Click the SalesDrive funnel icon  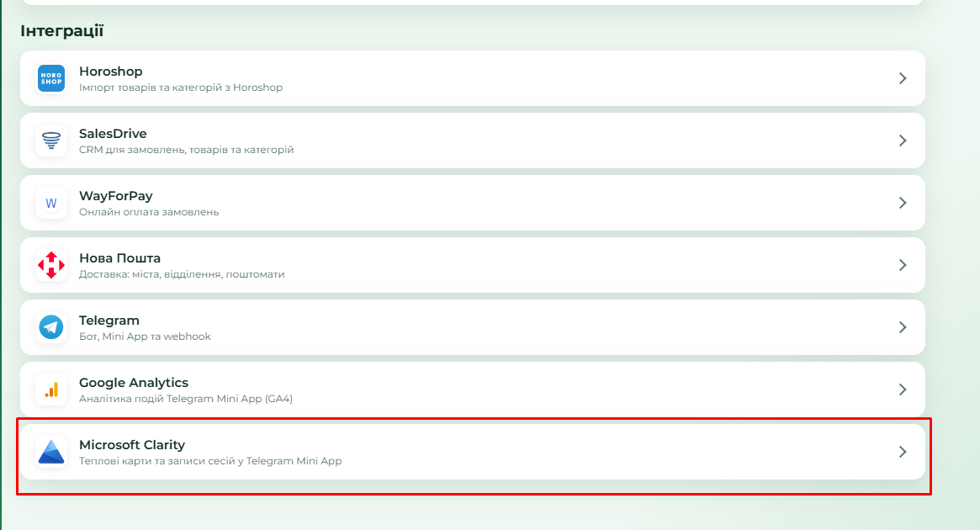(x=51, y=140)
